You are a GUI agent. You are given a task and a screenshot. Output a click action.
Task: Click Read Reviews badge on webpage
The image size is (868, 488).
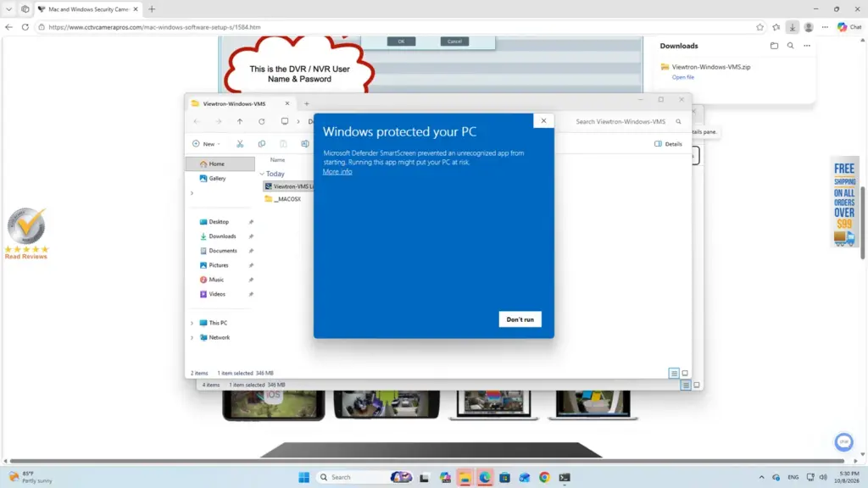tap(26, 234)
